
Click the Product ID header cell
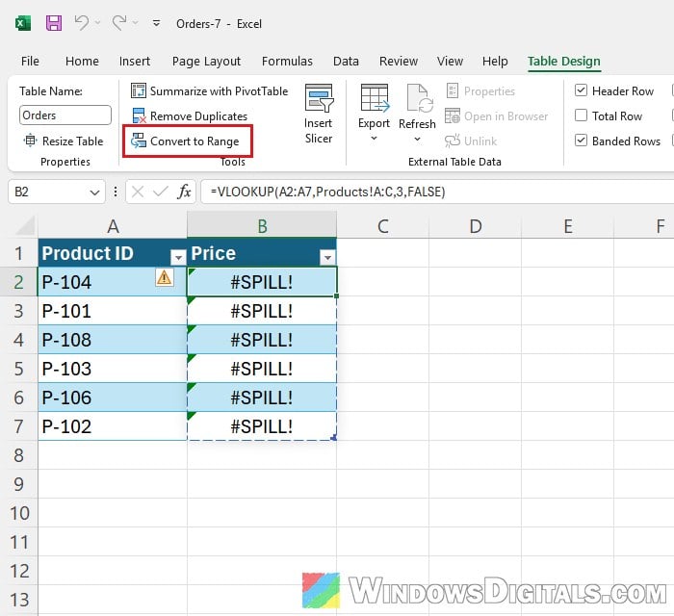click(x=113, y=252)
